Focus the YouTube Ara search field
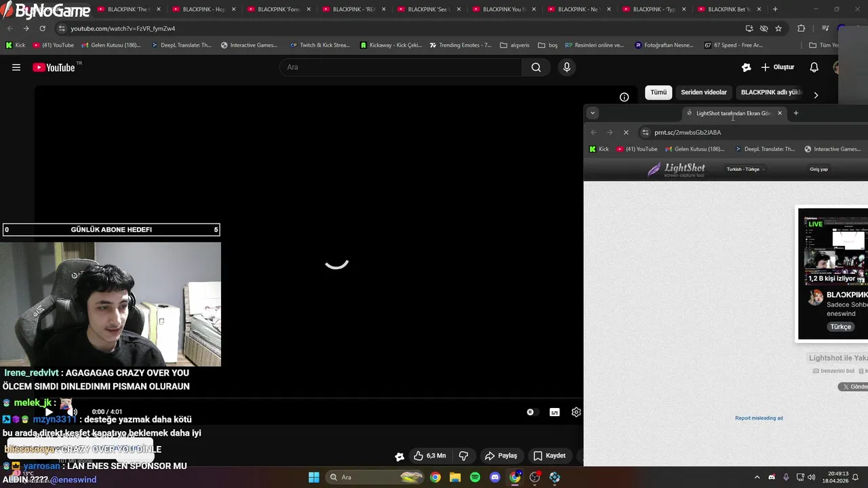Image resolution: width=868 pixels, height=488 pixels. 401,67
